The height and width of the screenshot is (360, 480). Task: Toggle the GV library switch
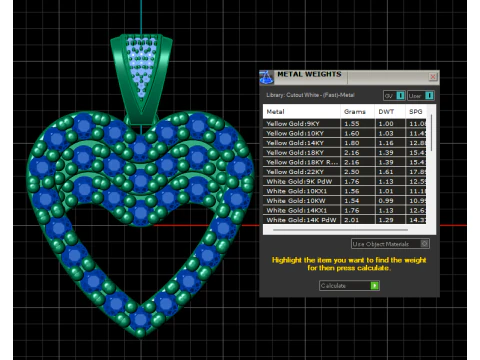tap(394, 96)
